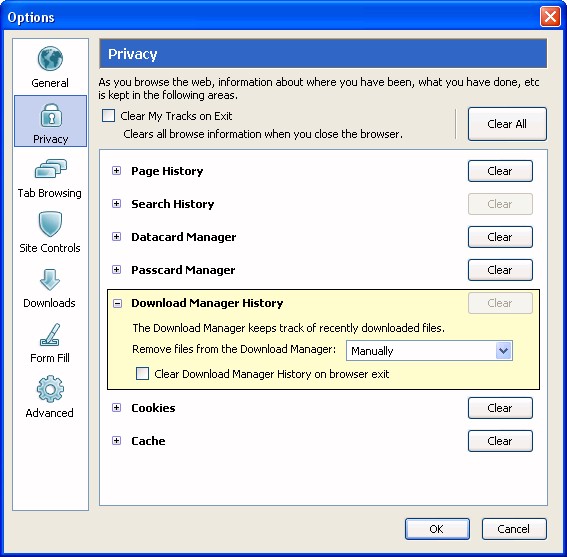Clear the Cookies data
This screenshot has width=567, height=557.
500,408
